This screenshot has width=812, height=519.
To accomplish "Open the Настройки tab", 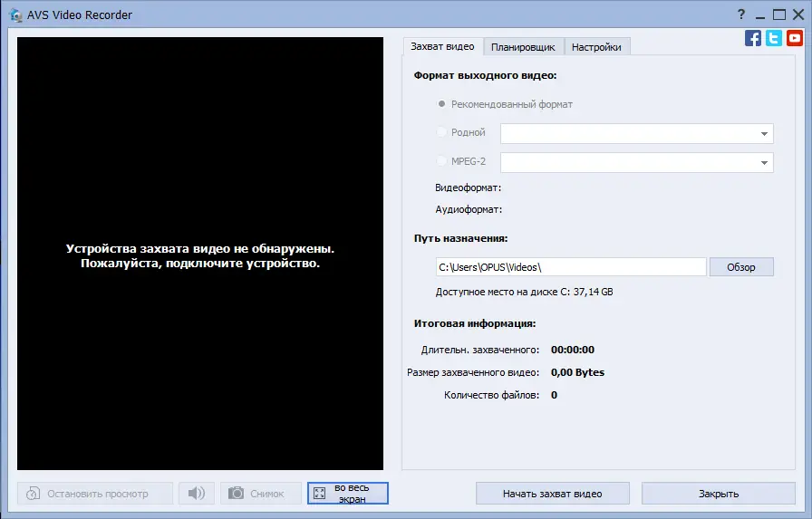I will click(x=596, y=47).
